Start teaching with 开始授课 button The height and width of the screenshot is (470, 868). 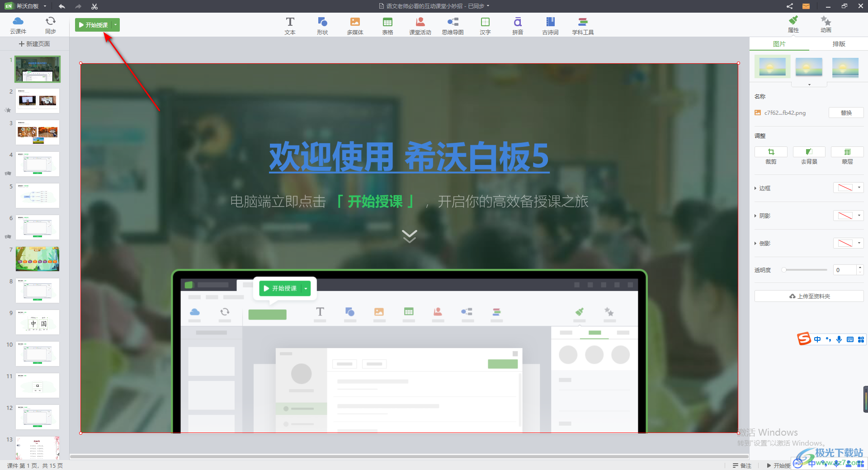pos(94,25)
